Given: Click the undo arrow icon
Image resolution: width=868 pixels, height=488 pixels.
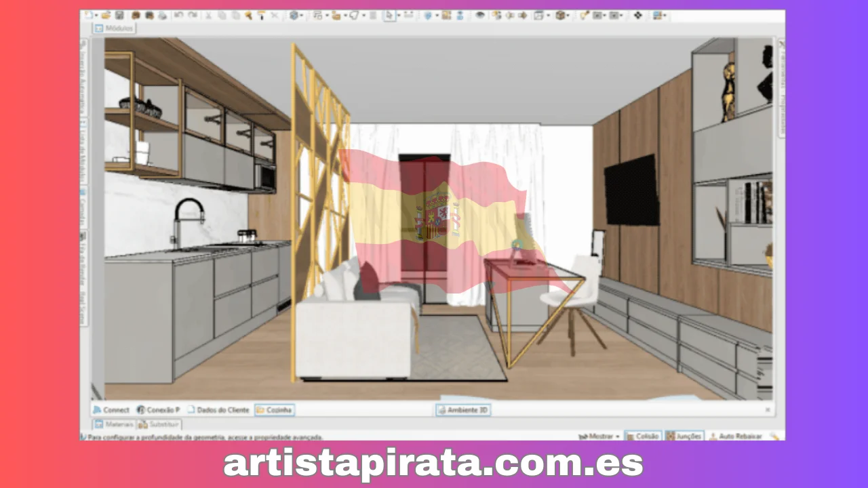Looking at the screenshot, I should pos(178,15).
